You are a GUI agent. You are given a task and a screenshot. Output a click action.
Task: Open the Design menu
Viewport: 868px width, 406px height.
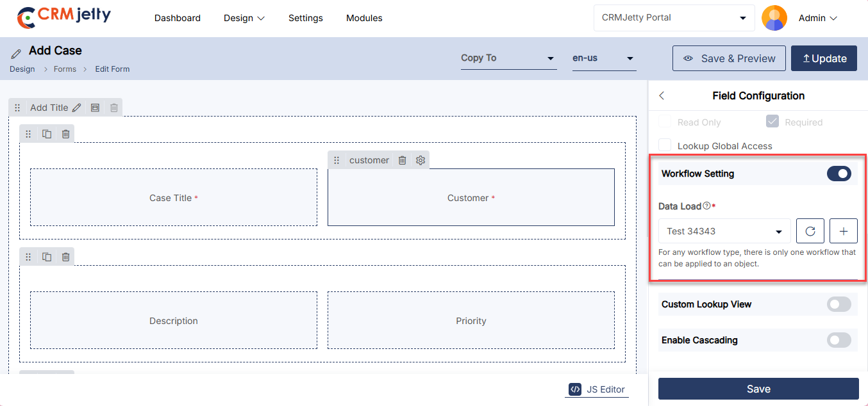[244, 18]
